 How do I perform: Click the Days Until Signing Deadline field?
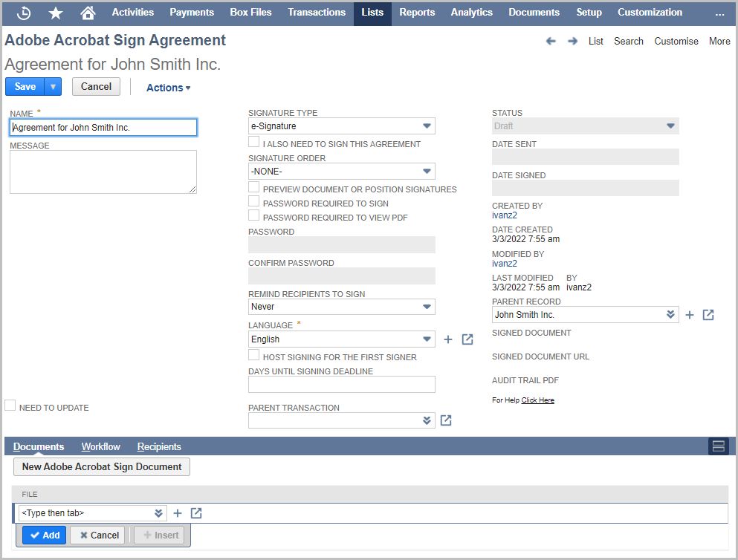point(342,384)
